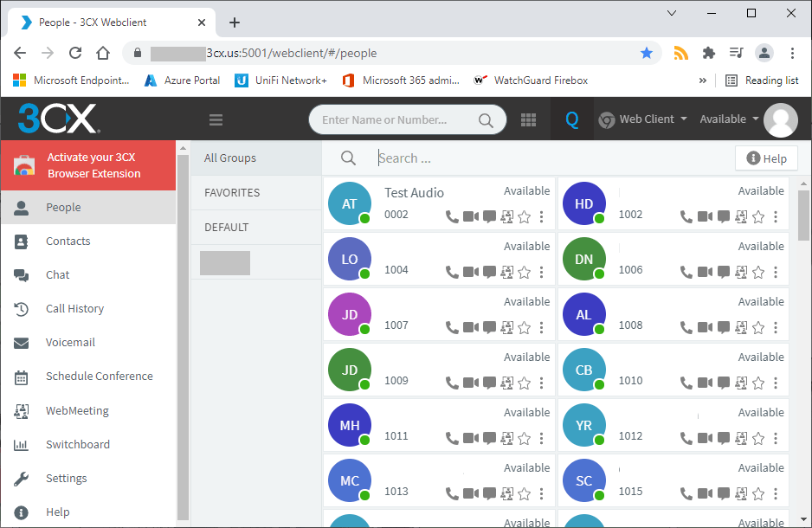Open Voicemail

88,343
